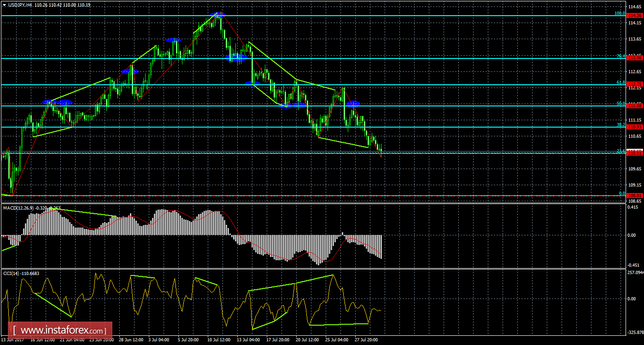Screen dimensions: 644x345
Task: Click the 108.65 price axis value
Action: click(x=635, y=201)
